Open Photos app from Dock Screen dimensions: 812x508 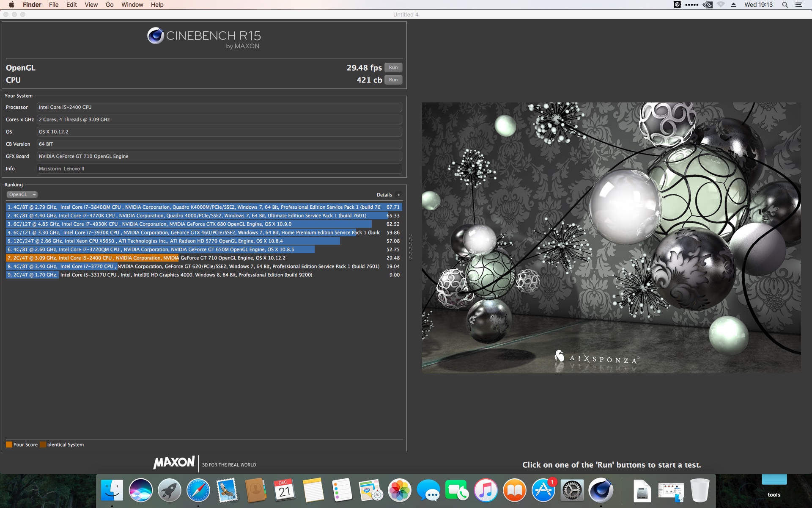click(399, 490)
